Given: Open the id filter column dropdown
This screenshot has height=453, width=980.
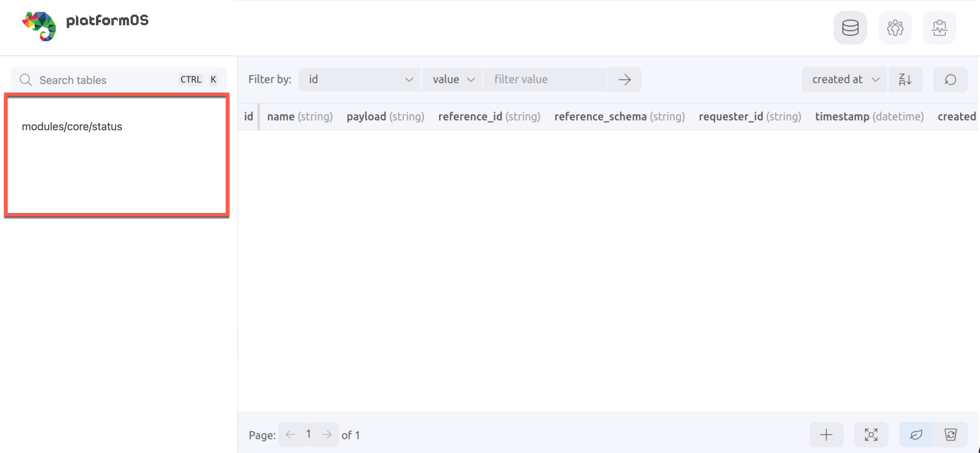Looking at the screenshot, I should click(359, 80).
